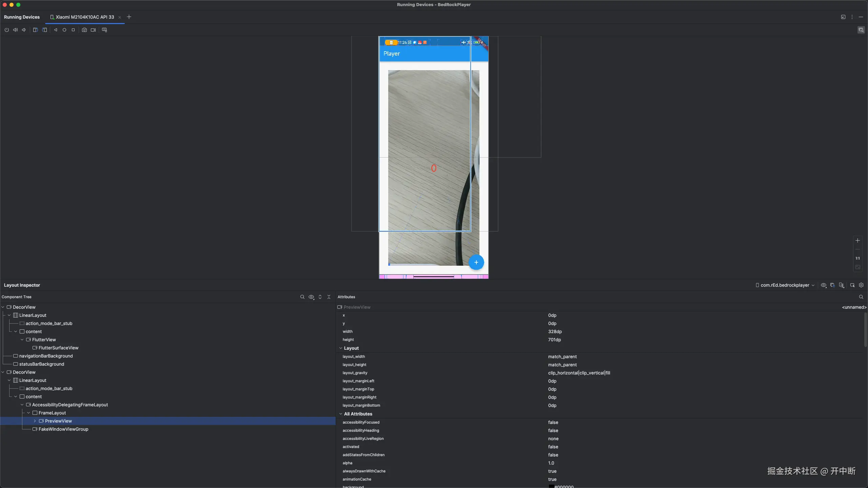868x488 pixels.
Task: Click the volume up icon
Action: 15,30
